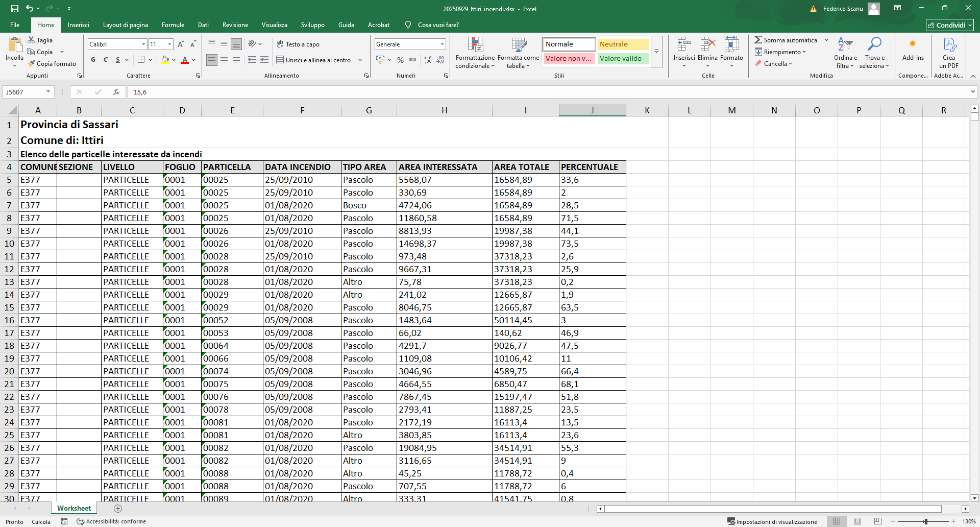Viewport: 980px width, 527px height.
Task: Click the Save icon in title bar
Action: pyautogui.click(x=14, y=9)
